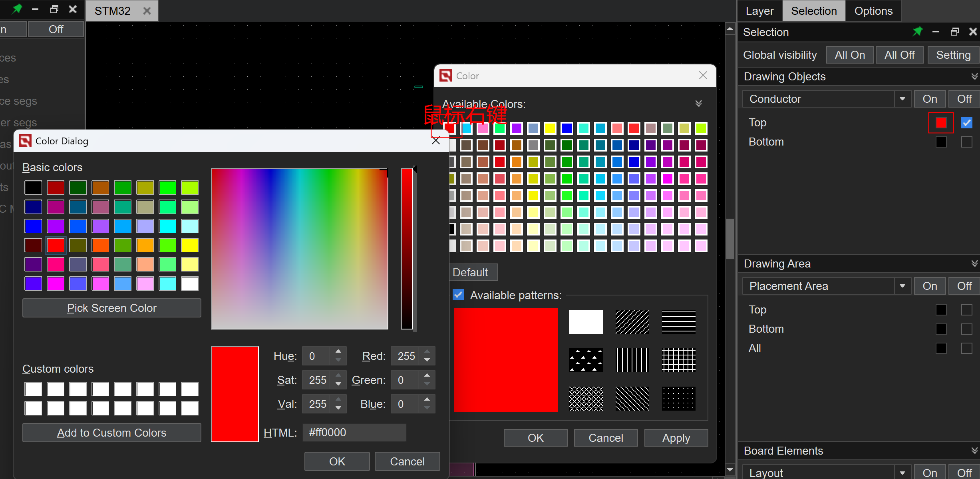Image resolution: width=980 pixels, height=479 pixels.
Task: Click the HTML color code field
Action: [354, 433]
